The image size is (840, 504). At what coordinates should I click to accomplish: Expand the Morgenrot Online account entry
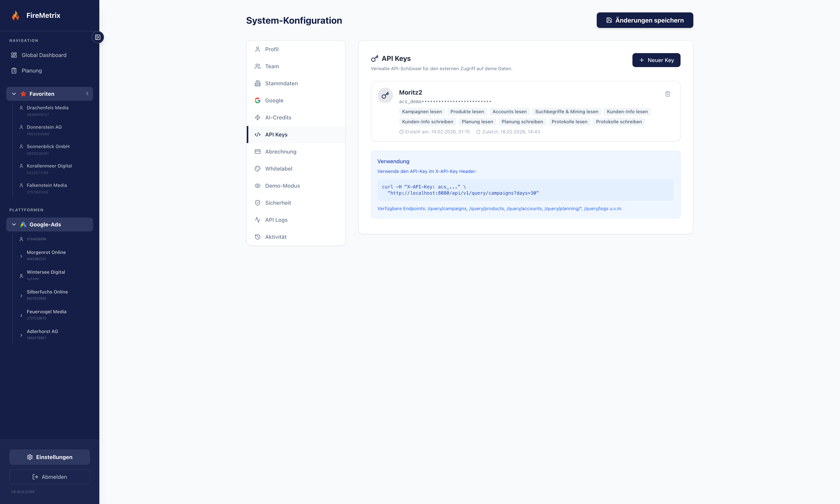coord(21,256)
